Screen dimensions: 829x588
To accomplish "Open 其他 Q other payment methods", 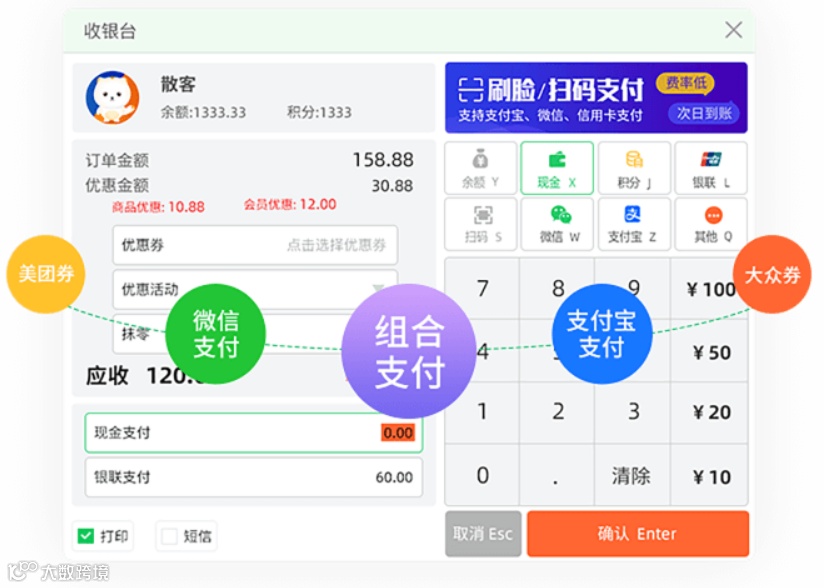I will [711, 224].
